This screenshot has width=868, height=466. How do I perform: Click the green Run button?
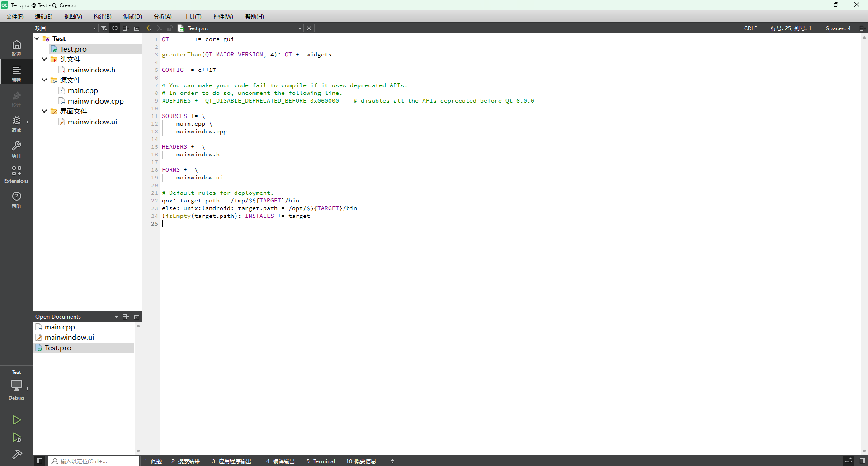(17, 420)
